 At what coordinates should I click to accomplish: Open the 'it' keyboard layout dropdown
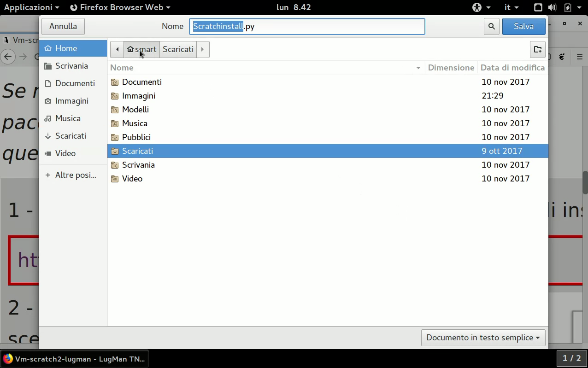tap(511, 7)
